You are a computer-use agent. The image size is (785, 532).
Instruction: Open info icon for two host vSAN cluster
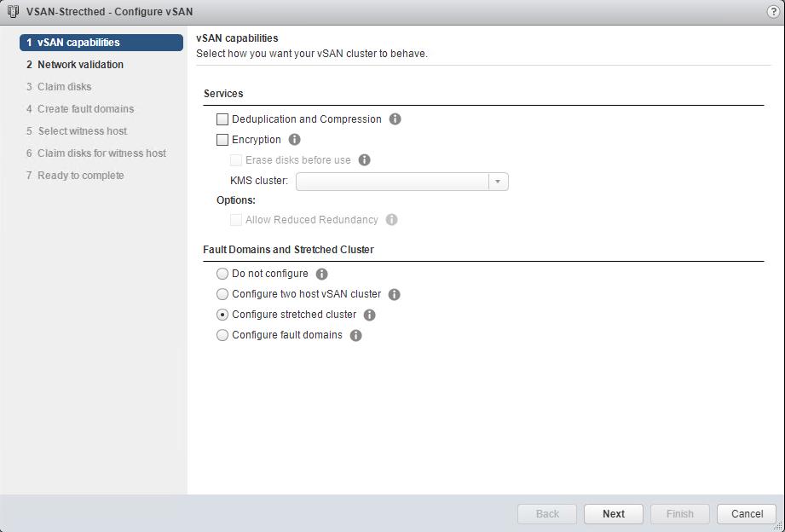pyautogui.click(x=395, y=294)
